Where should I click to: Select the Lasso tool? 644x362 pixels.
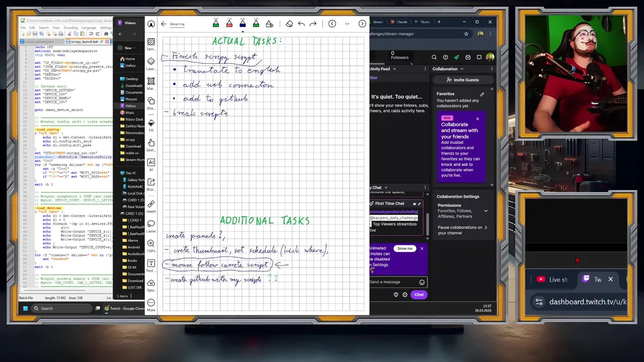click(x=151, y=226)
